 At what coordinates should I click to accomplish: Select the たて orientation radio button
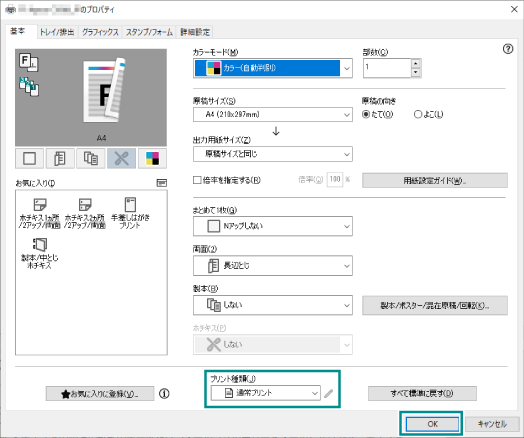coord(366,115)
